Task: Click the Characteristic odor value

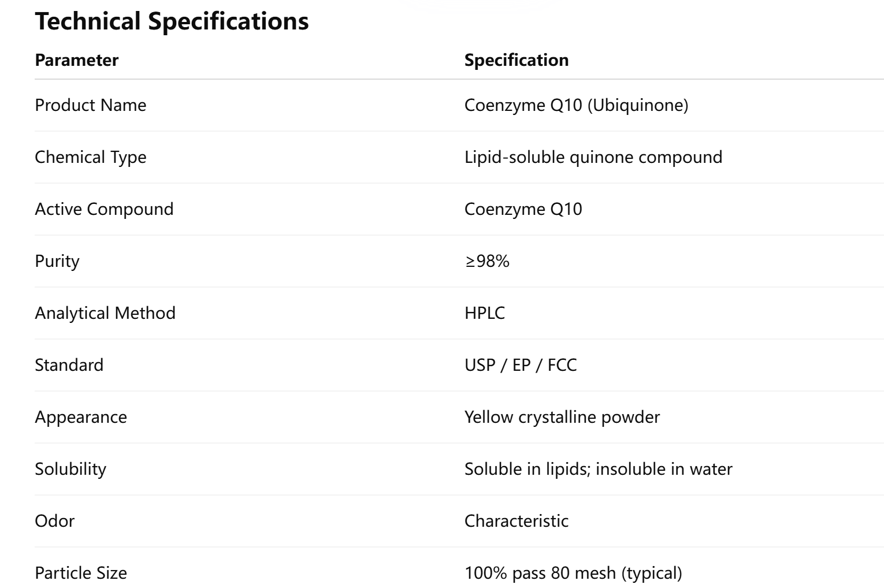Action: pos(516,521)
